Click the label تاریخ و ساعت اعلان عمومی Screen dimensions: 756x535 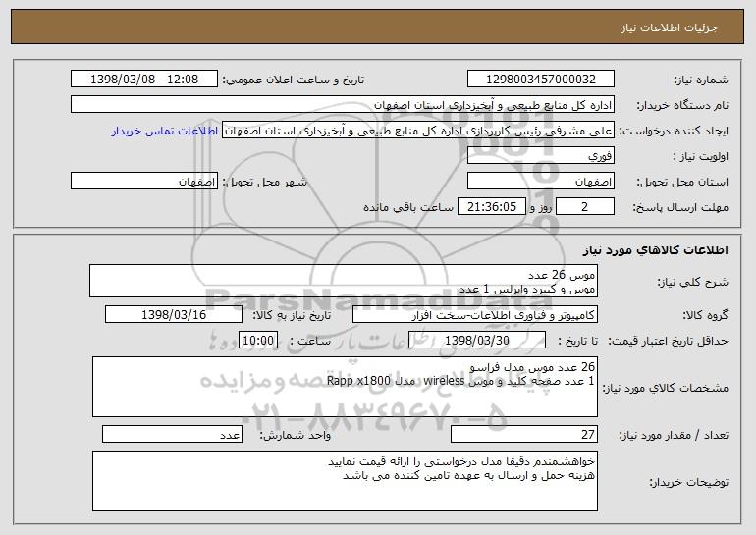[294, 80]
